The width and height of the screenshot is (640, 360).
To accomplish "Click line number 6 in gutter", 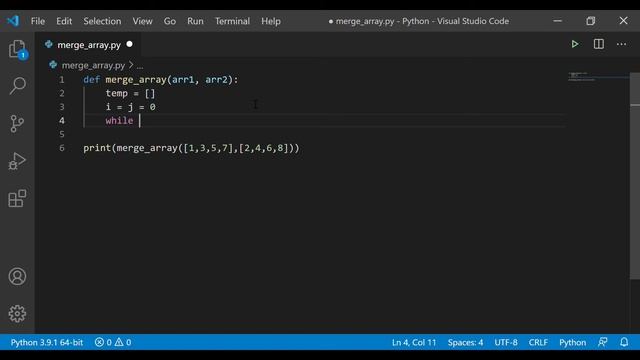I will (62, 148).
